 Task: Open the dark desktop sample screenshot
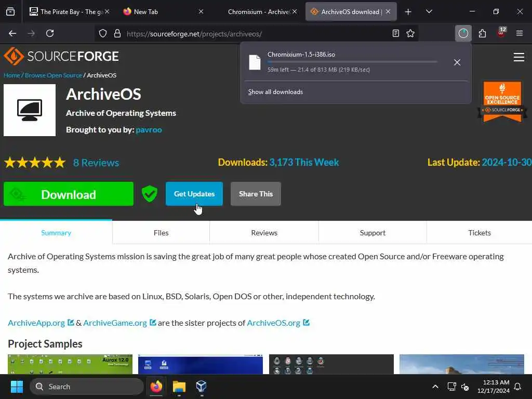pos(331,364)
